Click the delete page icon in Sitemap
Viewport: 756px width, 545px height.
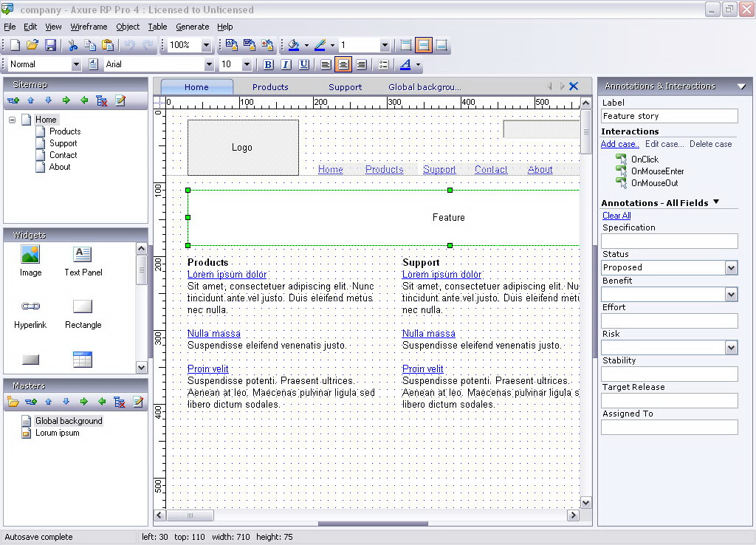102,100
